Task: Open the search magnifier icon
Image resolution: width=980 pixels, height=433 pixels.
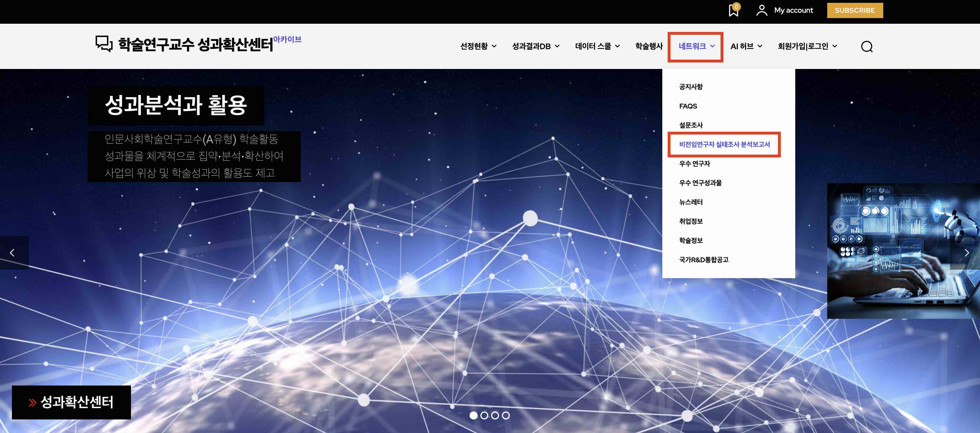Action: 867,46
